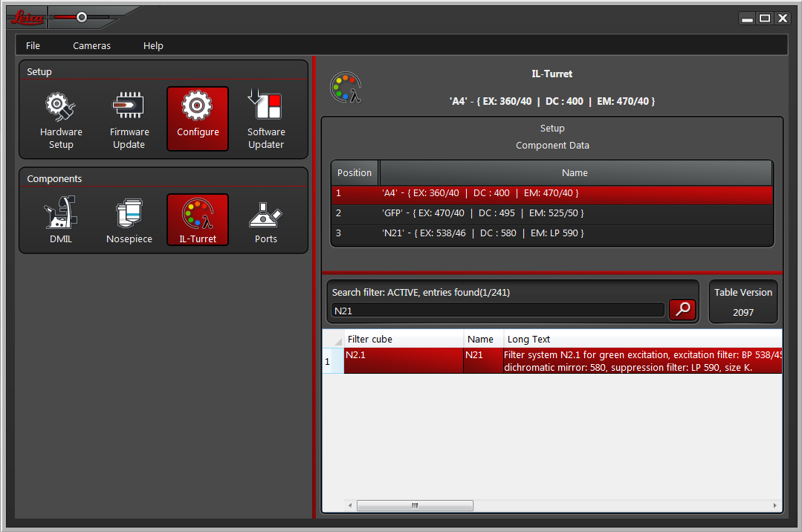Close the Leica application window
The image size is (802, 532).
point(783,19)
